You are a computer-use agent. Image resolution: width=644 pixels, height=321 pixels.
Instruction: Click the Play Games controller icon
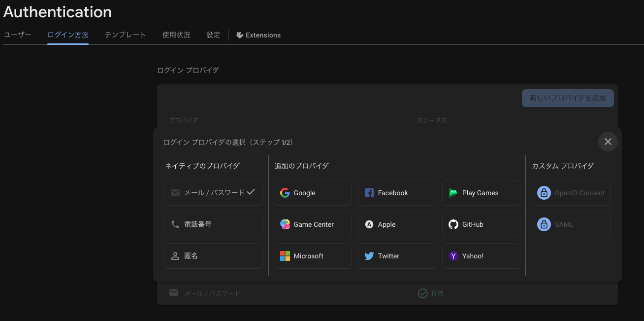click(453, 193)
